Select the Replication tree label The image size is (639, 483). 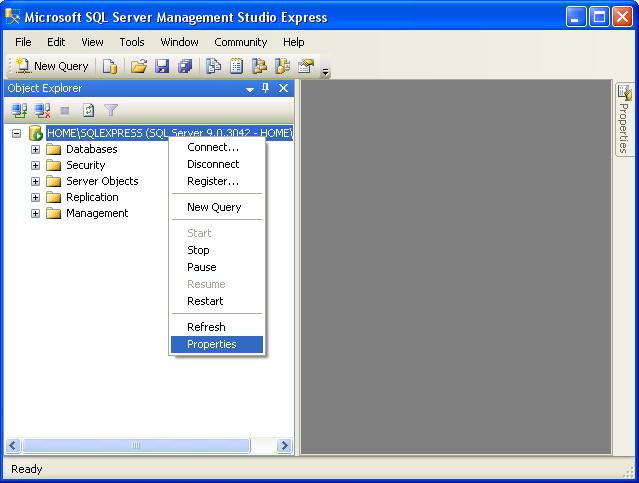tap(93, 197)
